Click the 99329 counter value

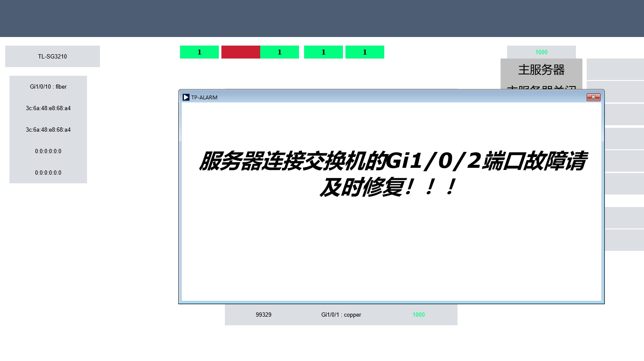point(264,315)
